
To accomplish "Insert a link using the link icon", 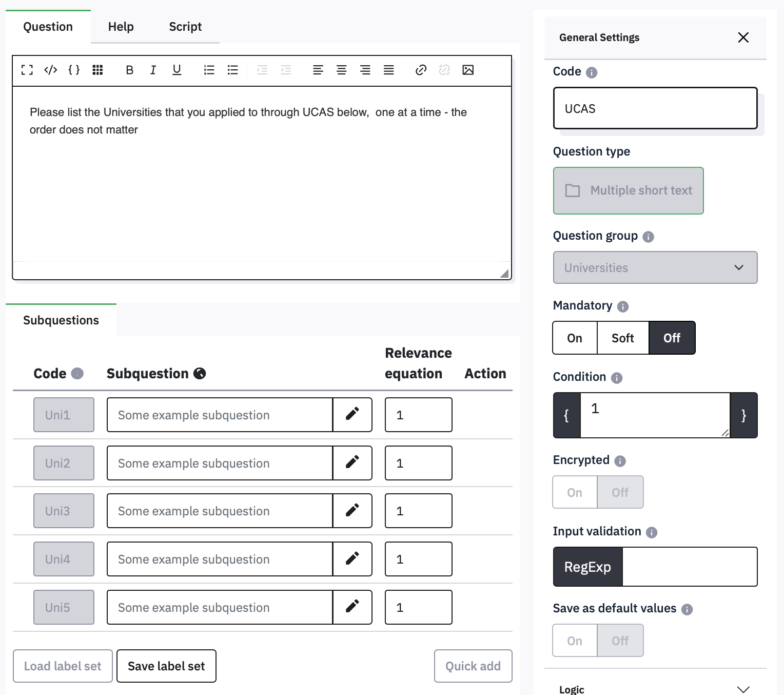I will [x=421, y=70].
